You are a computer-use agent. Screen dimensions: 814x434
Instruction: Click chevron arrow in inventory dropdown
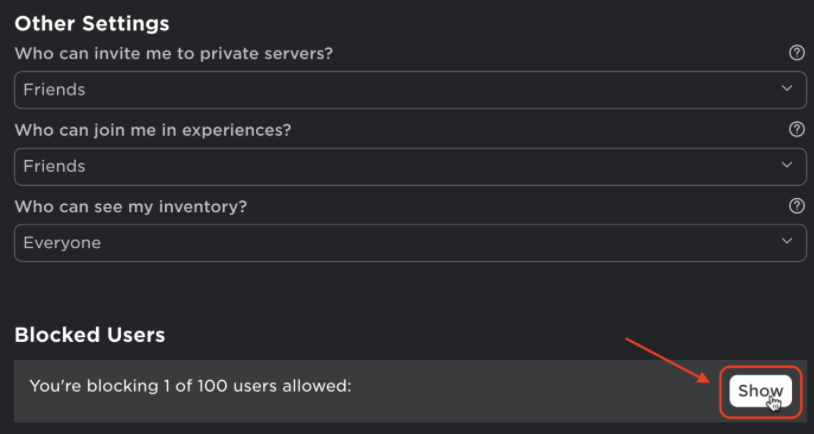pyautogui.click(x=787, y=241)
